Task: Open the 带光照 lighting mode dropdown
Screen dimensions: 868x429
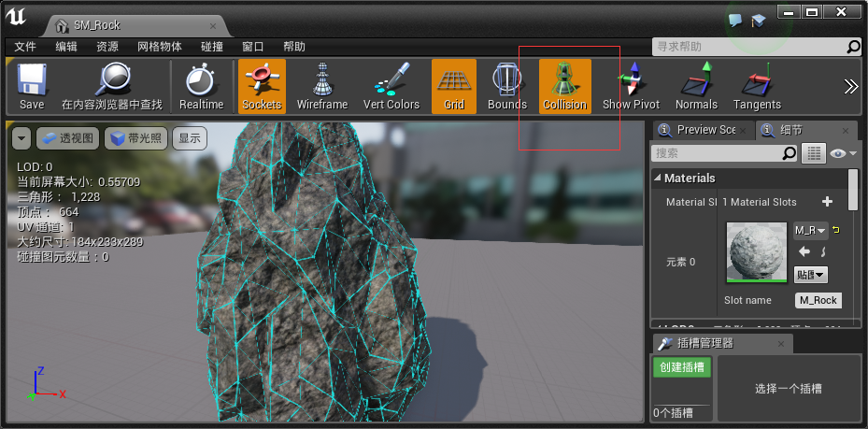Action: [135, 138]
